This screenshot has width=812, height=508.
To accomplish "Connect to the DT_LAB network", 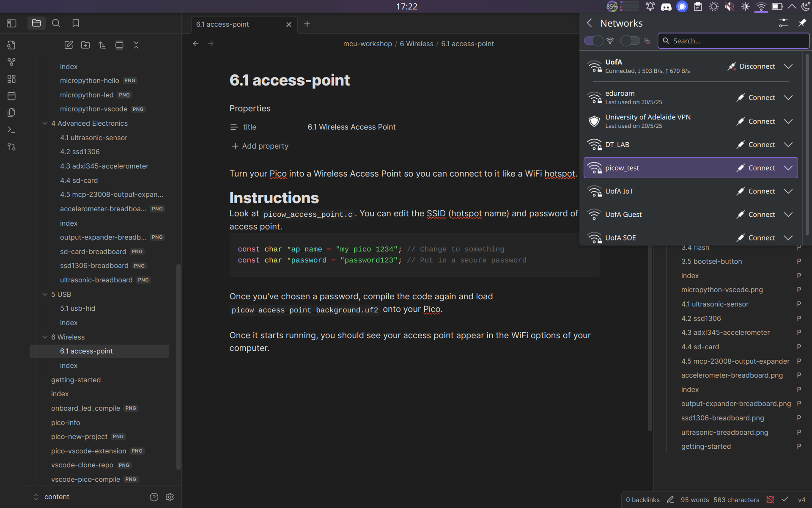I will 755,145.
